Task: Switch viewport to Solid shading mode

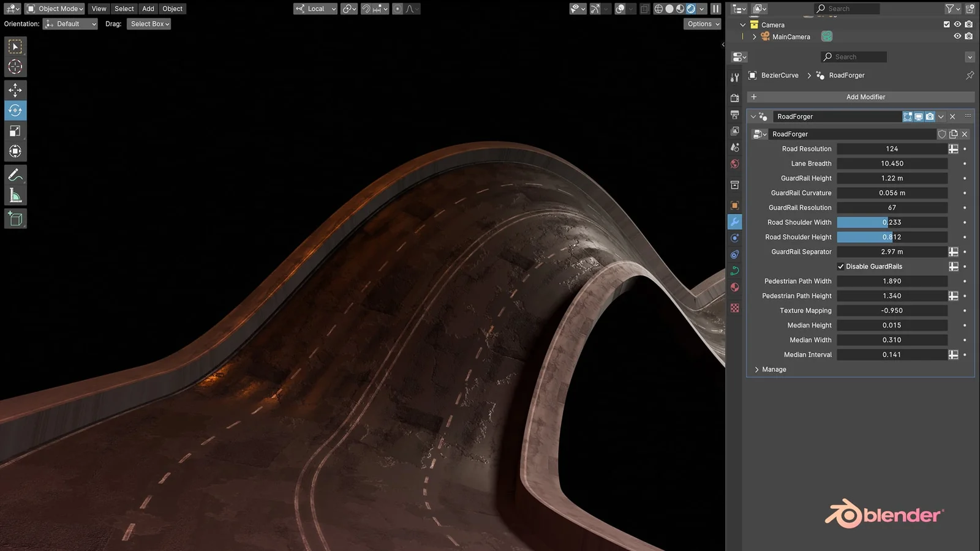Action: pos(669,9)
